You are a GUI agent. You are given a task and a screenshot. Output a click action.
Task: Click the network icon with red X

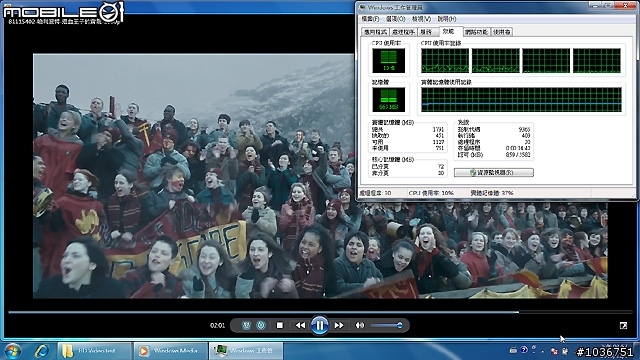(554, 351)
